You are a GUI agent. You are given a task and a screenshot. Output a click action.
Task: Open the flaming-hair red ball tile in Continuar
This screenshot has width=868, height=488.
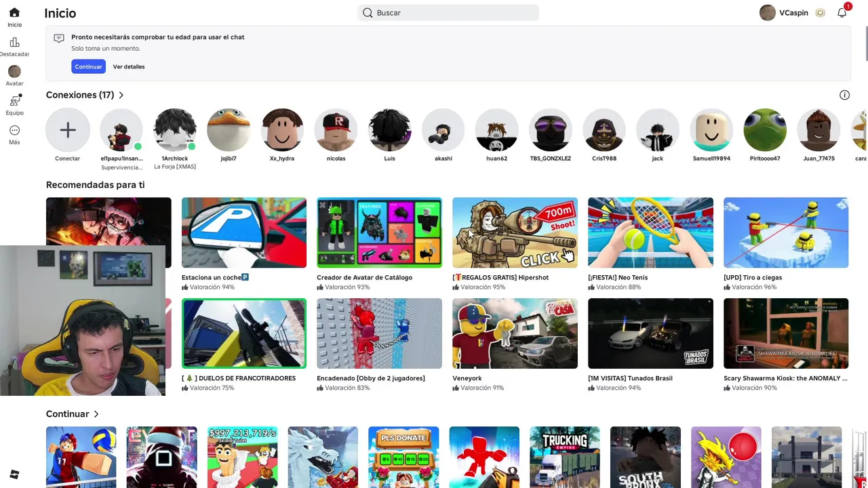(x=726, y=457)
